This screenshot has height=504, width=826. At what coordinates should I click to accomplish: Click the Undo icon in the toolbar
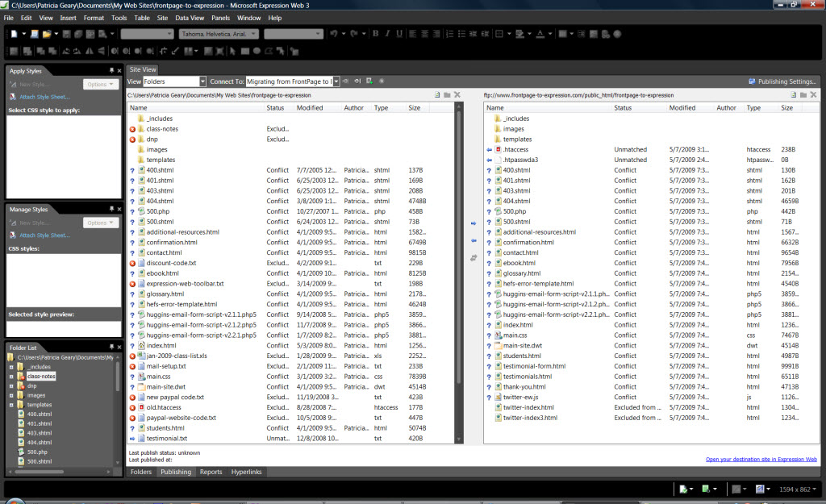(334, 34)
